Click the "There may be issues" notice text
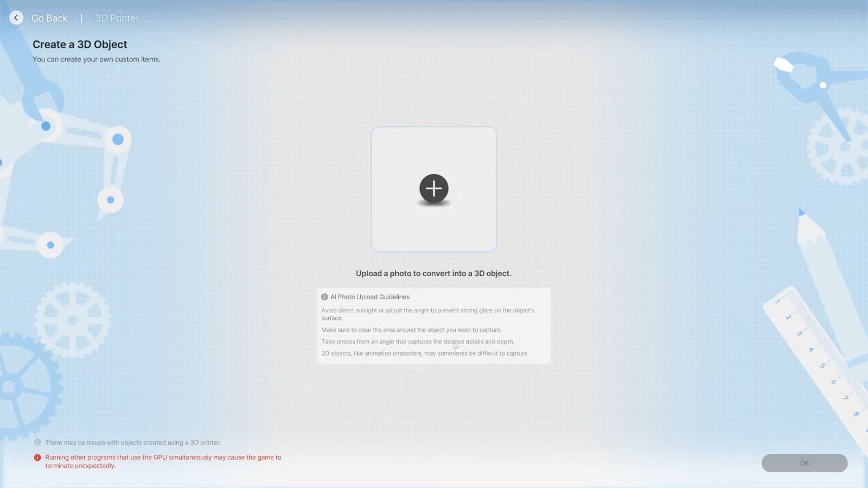 click(133, 442)
